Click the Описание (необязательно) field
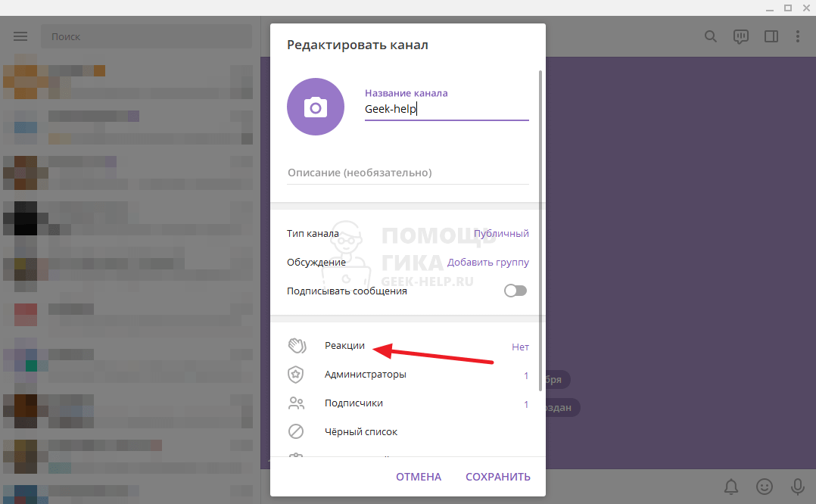This screenshot has width=816, height=504. click(407, 173)
